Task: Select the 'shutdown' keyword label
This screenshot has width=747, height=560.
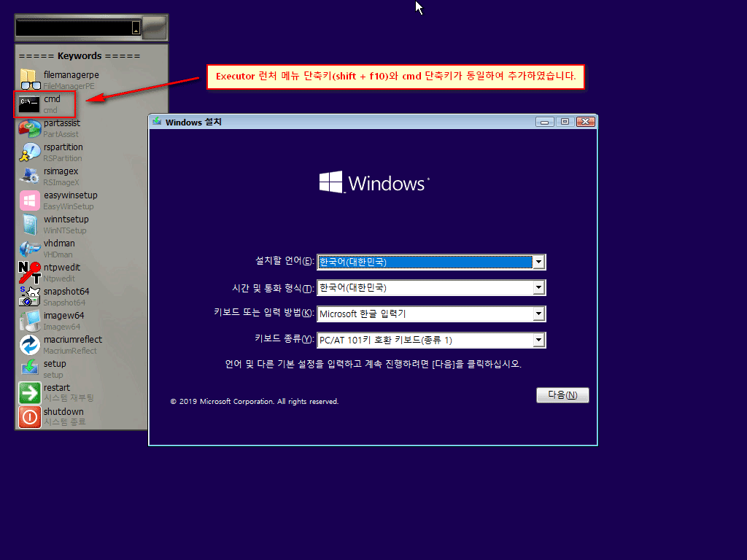Action: pyautogui.click(x=63, y=411)
